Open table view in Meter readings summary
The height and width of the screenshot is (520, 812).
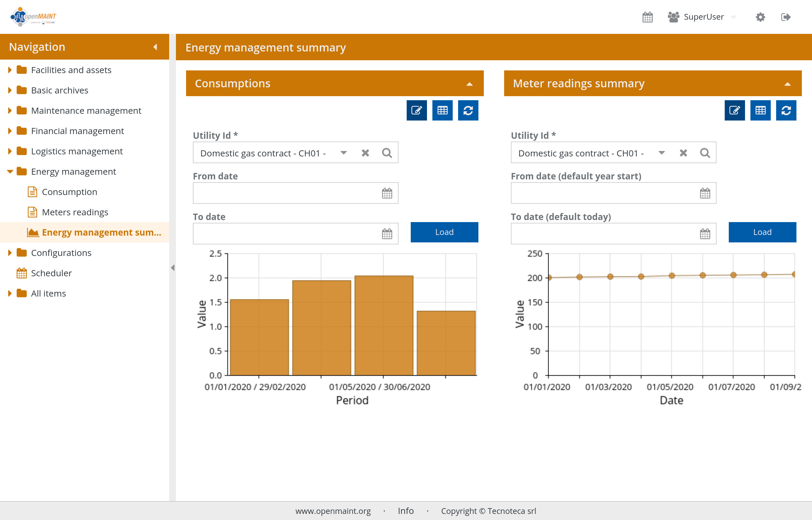click(x=760, y=110)
